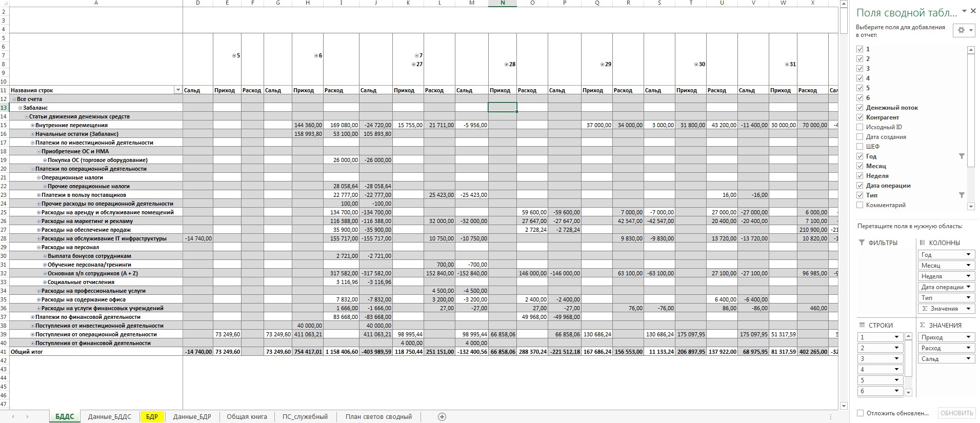
Task: Uncheck the Контрагент field checkbox
Action: click(x=860, y=117)
